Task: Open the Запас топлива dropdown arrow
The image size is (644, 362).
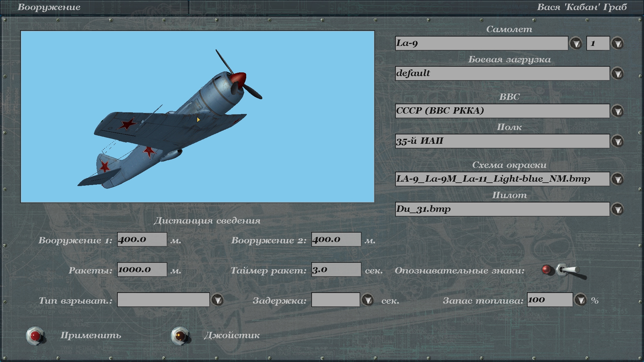Action: [x=581, y=300]
